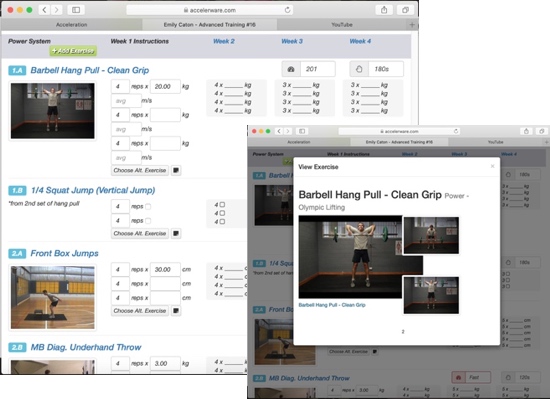Click the share icon in back Safari toolbar
550x399 pixels.
tap(384, 10)
